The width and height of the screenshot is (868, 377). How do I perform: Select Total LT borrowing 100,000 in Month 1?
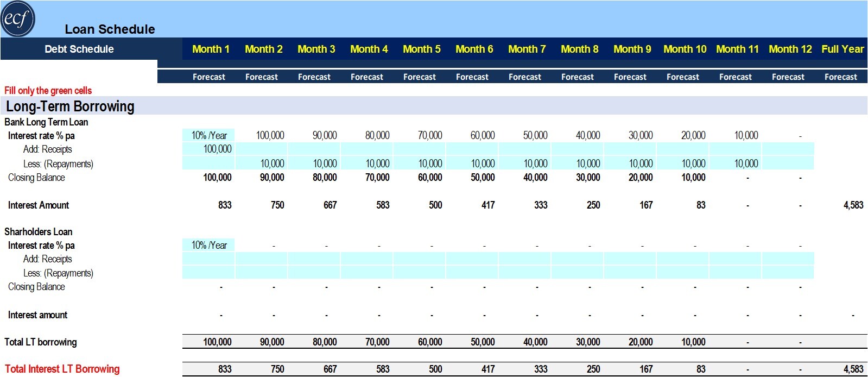[x=217, y=342]
